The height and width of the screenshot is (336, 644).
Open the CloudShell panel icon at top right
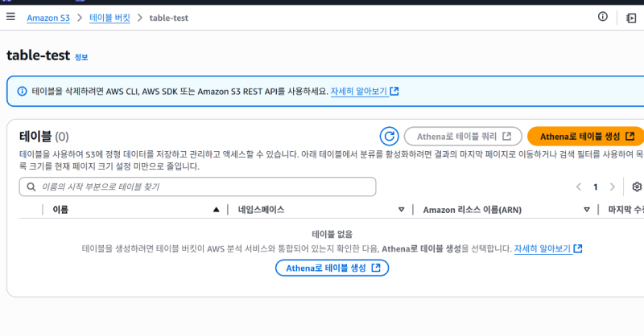point(631,18)
